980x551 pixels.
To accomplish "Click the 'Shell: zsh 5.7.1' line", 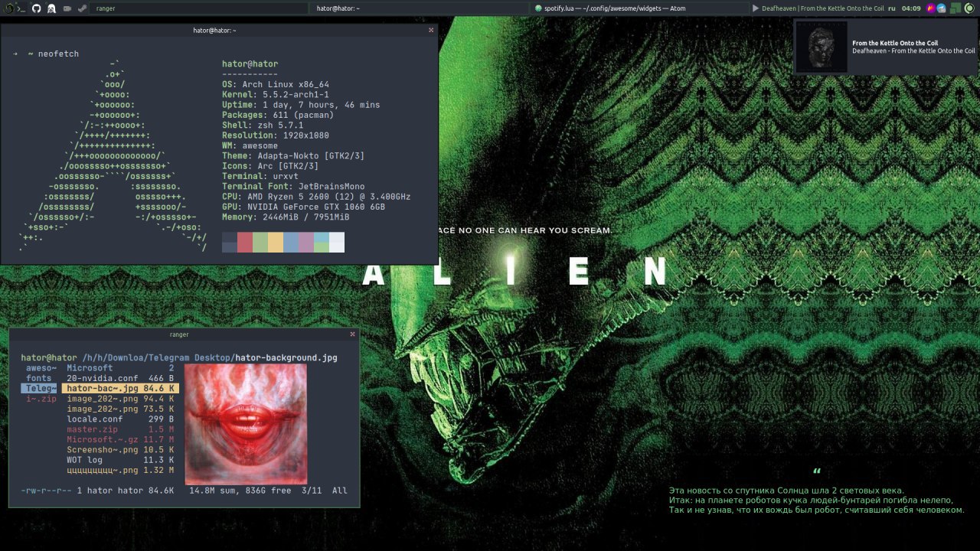I will point(263,126).
